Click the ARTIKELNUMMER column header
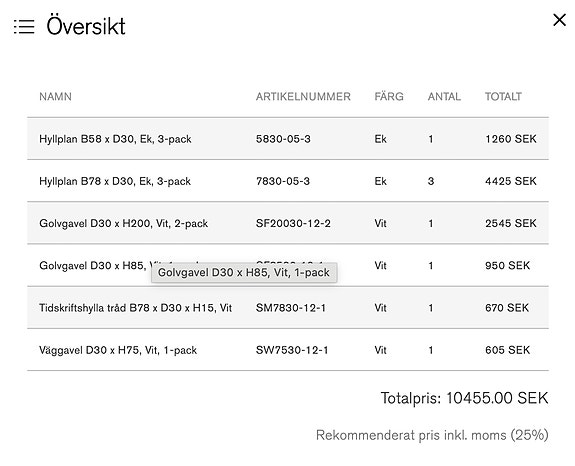 [303, 96]
